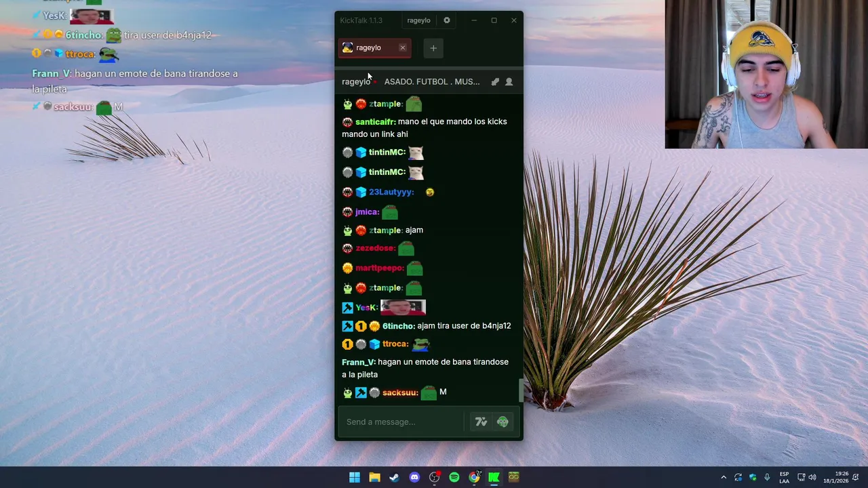
Task: Switch ESP LAA keyboard language
Action: 785,477
